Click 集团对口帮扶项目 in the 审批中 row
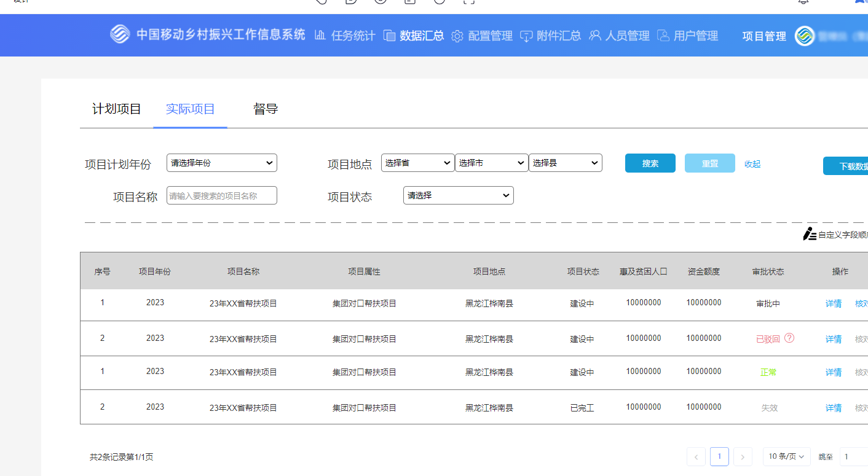This screenshot has height=476, width=868. tap(365, 303)
